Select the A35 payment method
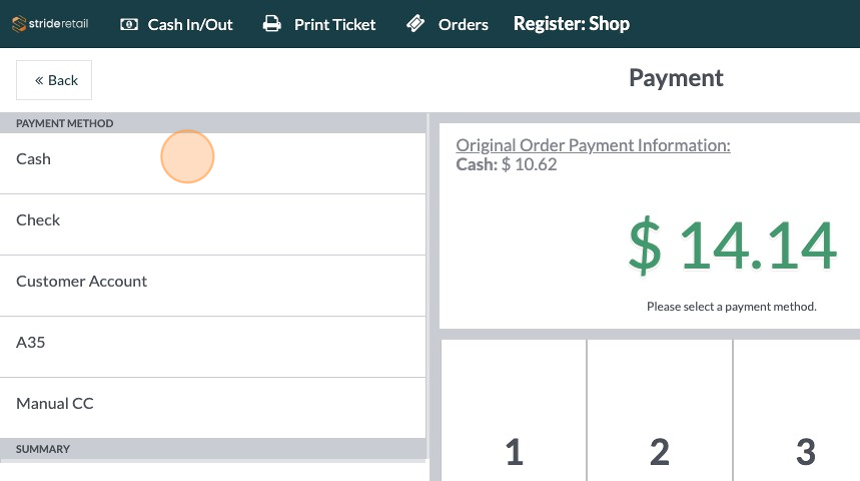This screenshot has height=481, width=860. (x=212, y=342)
